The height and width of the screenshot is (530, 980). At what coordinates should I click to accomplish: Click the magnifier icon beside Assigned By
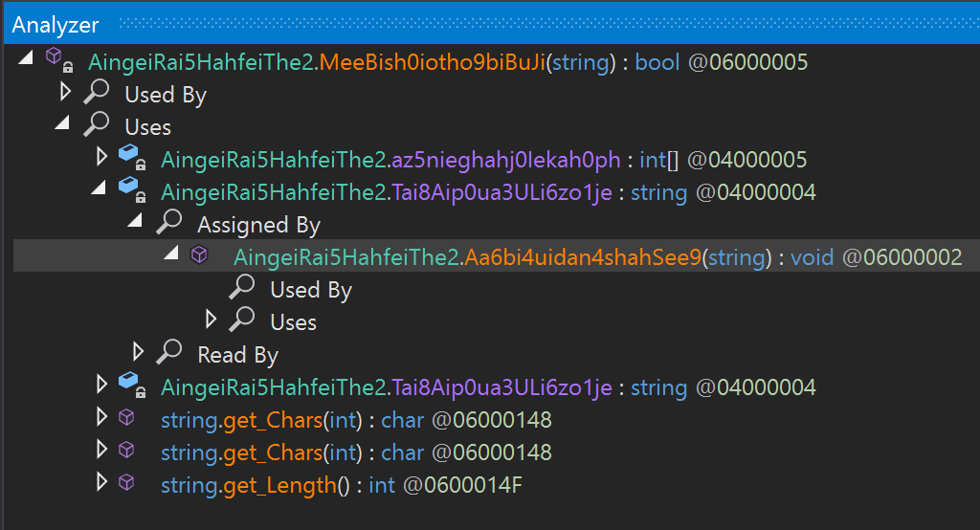point(168,223)
